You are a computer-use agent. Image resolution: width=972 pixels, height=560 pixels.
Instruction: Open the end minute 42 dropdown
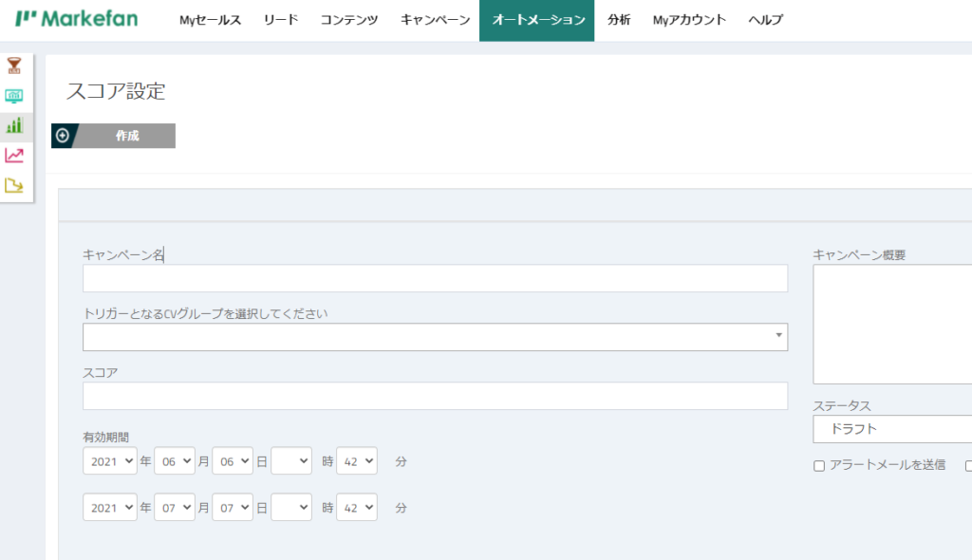pos(357,507)
